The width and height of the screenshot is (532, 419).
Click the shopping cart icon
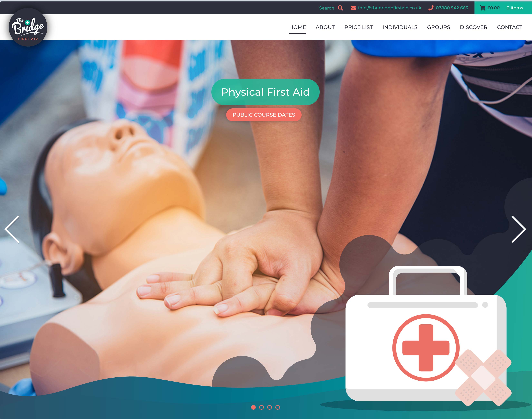tap(483, 8)
